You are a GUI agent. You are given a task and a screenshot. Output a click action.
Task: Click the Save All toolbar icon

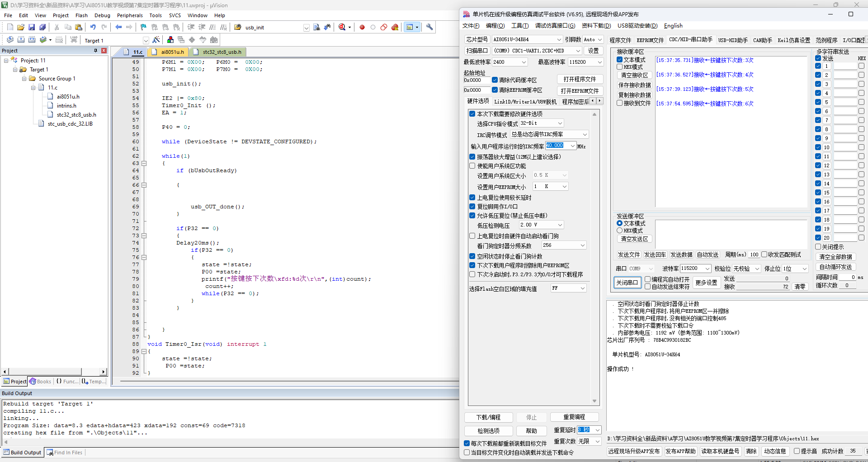(x=42, y=27)
